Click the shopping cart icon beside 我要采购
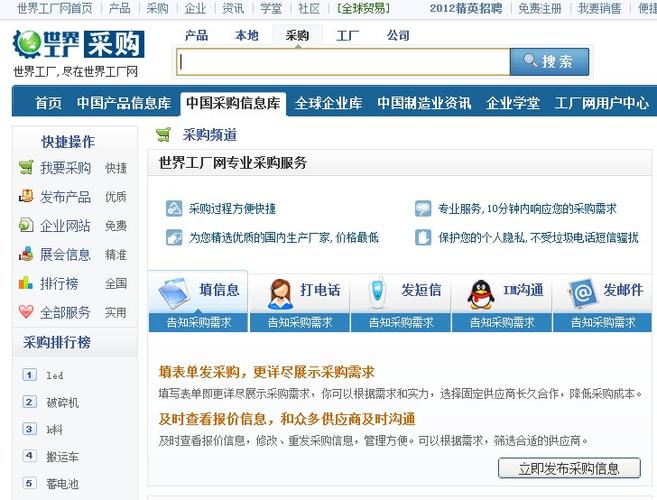 [x=26, y=167]
